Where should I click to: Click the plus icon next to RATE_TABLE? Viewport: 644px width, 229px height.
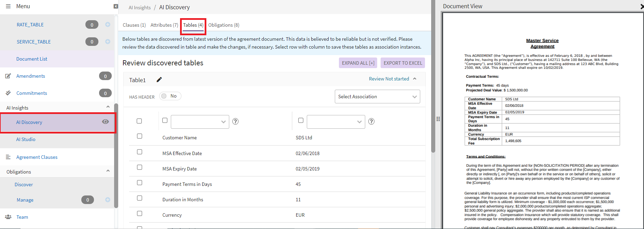coord(108,25)
